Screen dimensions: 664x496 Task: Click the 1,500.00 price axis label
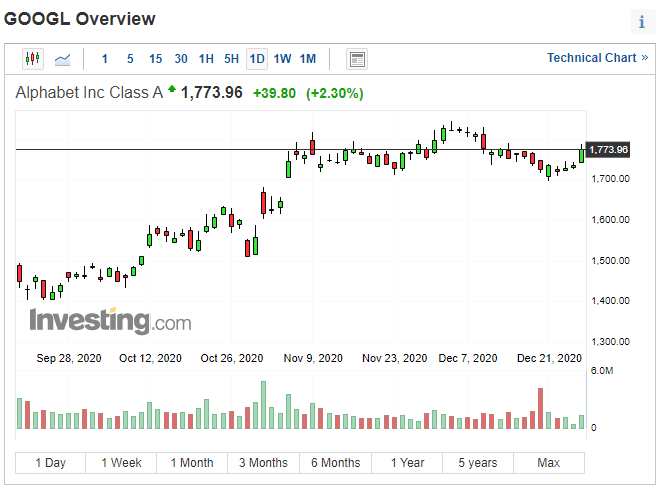click(610, 260)
